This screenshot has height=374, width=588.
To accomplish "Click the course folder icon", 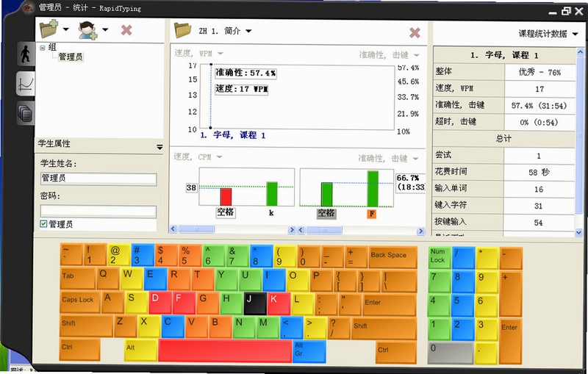I will (182, 30).
